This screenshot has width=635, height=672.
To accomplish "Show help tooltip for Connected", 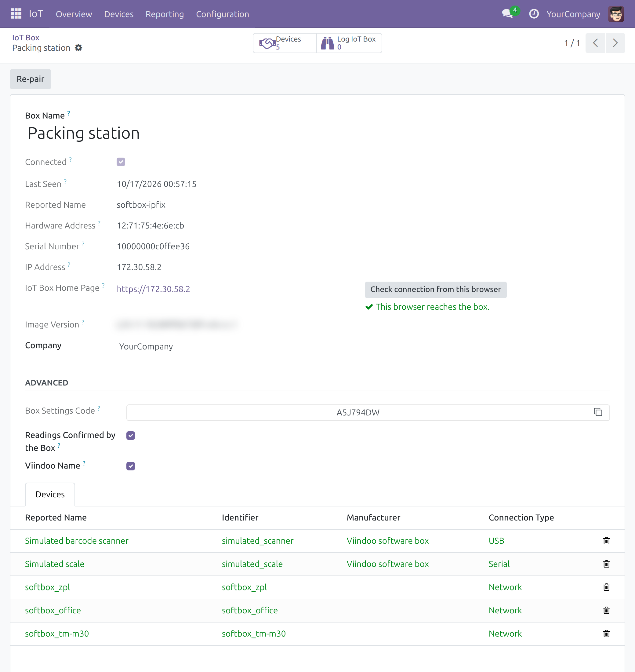I will coord(71,159).
